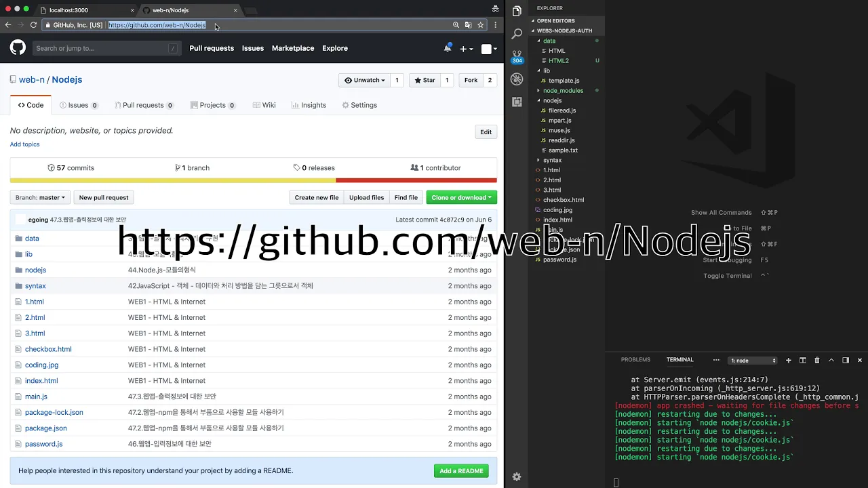Image resolution: width=868 pixels, height=488 pixels.
Task: Open VS Code Debug view icon
Action: point(517,79)
